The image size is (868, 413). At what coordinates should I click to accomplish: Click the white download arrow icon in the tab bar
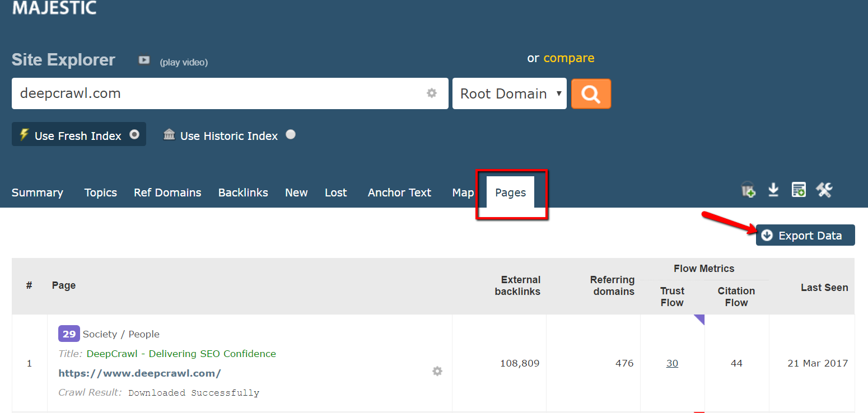(x=773, y=190)
